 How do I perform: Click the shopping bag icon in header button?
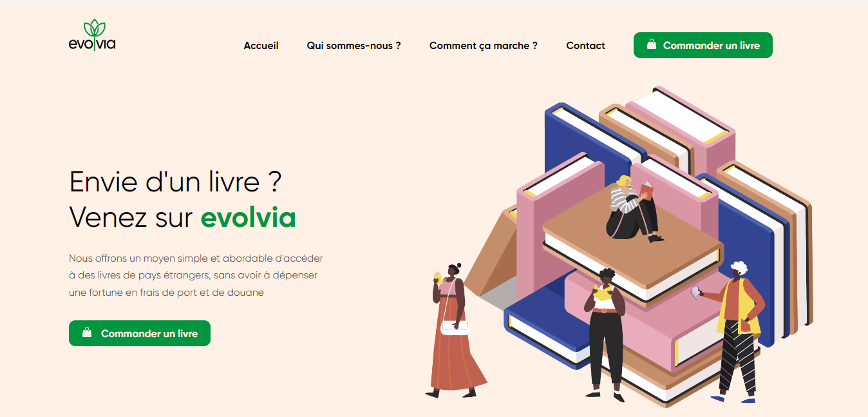coord(652,44)
